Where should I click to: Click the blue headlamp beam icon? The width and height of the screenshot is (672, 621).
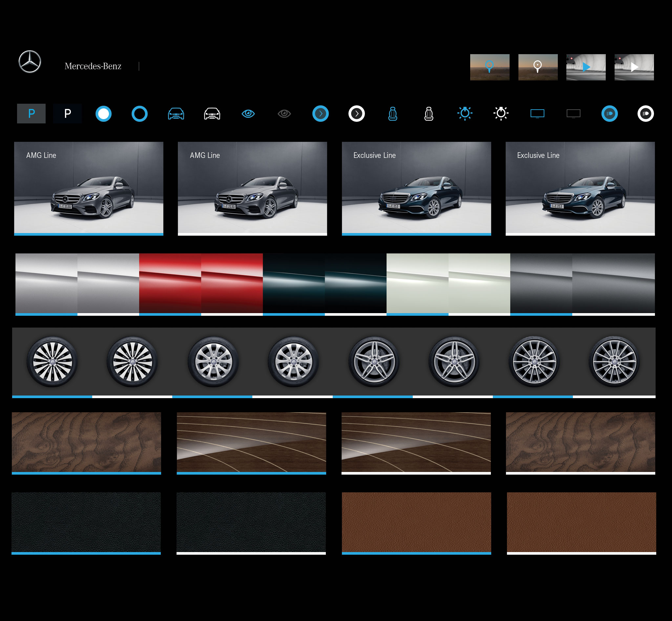pyautogui.click(x=610, y=114)
